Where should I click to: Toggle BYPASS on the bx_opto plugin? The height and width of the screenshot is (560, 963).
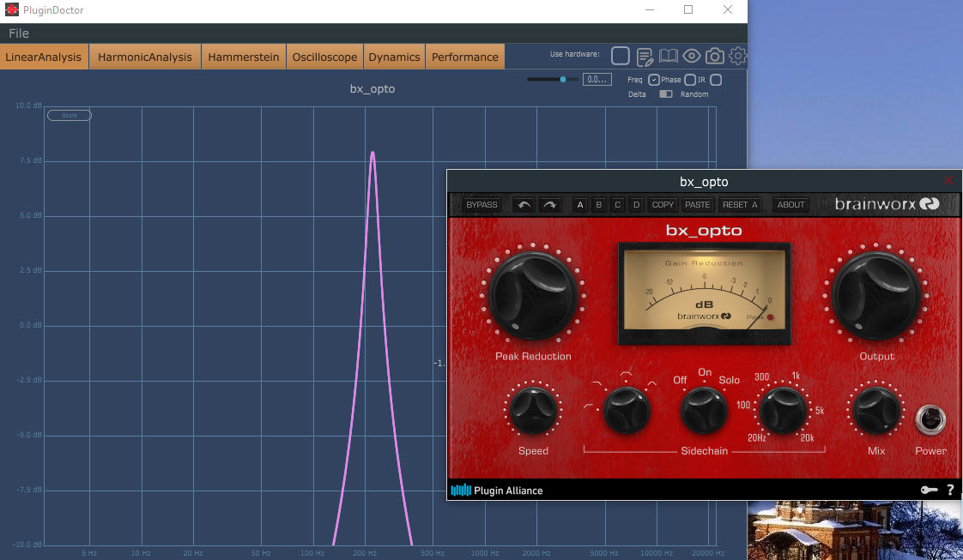pyautogui.click(x=481, y=205)
